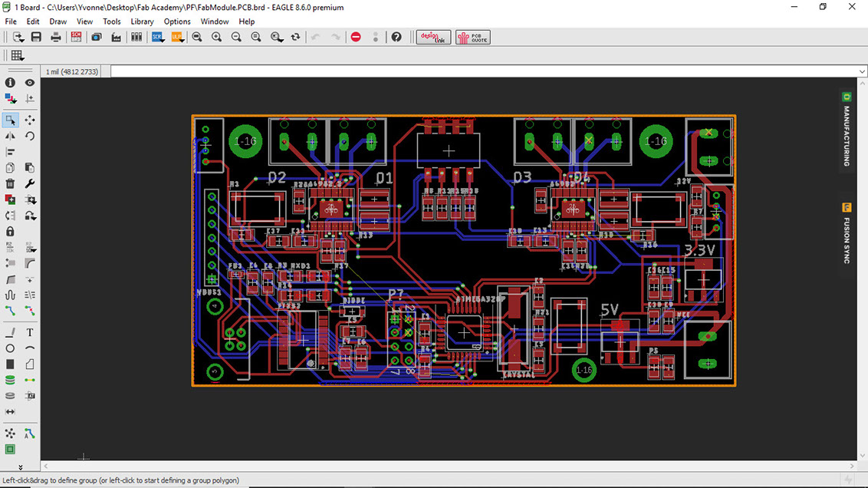Screen dimensions: 868x488
Task: Click the PCB Quote button
Action: 473,37
